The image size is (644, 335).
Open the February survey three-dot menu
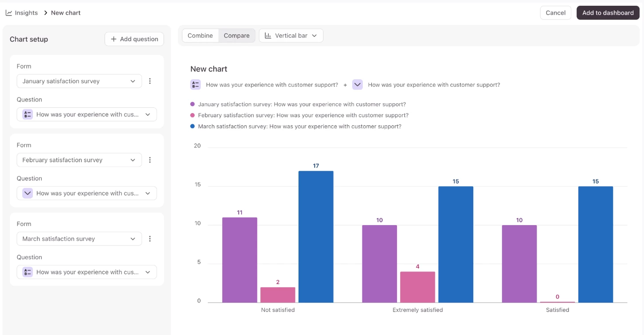coord(150,160)
